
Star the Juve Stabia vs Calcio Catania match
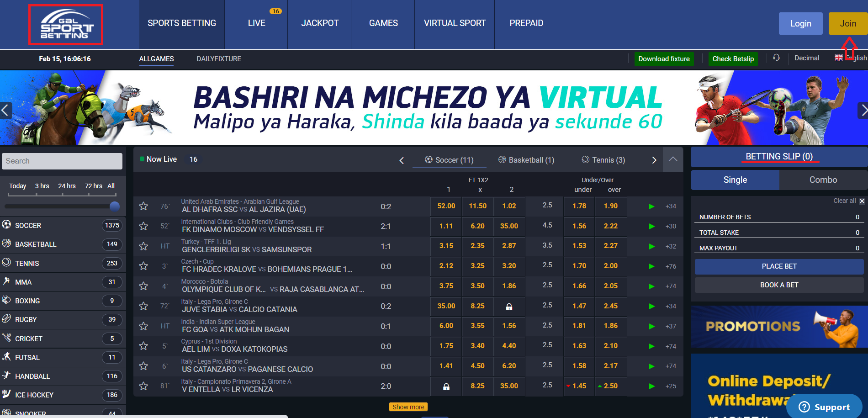coord(143,306)
